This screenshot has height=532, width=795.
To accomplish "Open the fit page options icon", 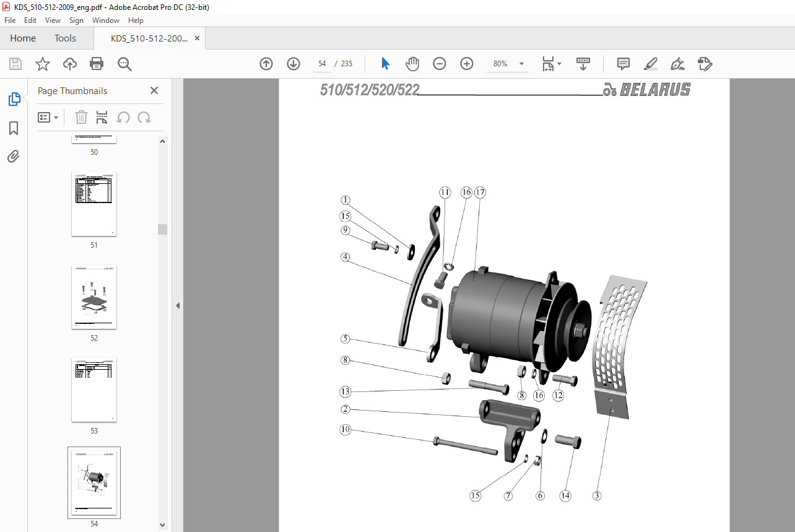I will pyautogui.click(x=548, y=64).
